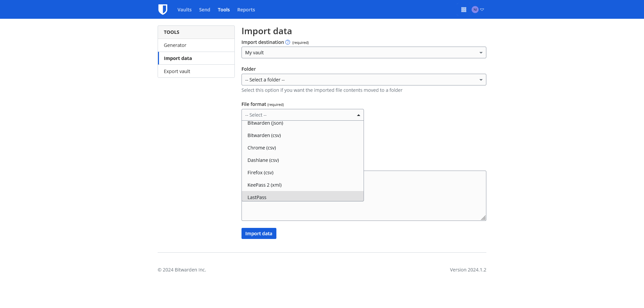Screen dimensions: 644x308
Task: Expand the Import destination My vault dropdown
Action: pos(364,53)
